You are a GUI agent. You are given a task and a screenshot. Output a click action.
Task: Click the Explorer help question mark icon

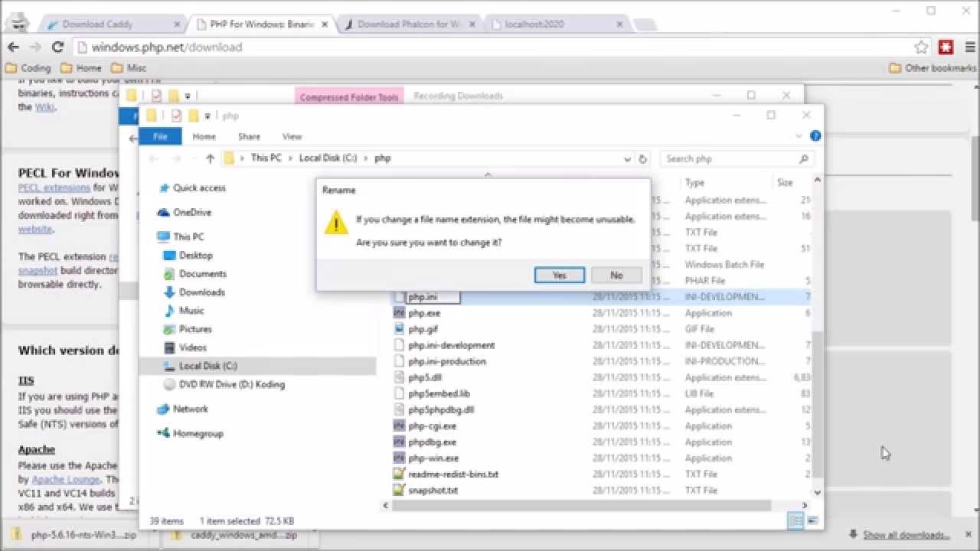click(x=815, y=135)
